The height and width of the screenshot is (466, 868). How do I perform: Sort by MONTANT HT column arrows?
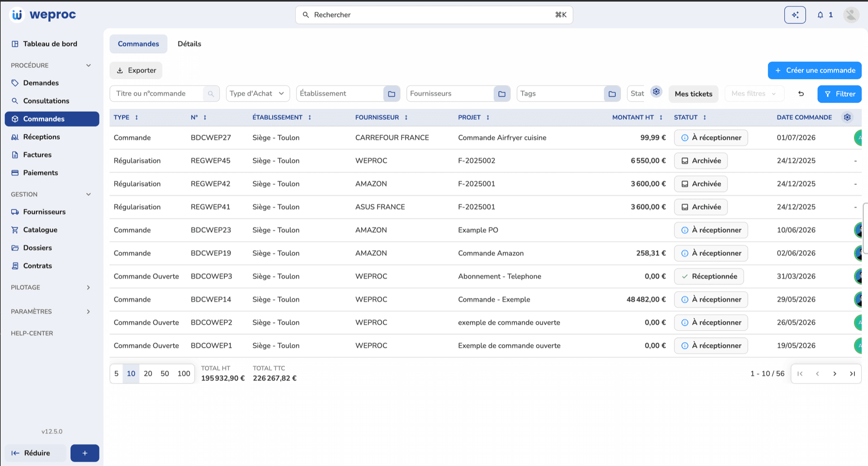tap(661, 118)
